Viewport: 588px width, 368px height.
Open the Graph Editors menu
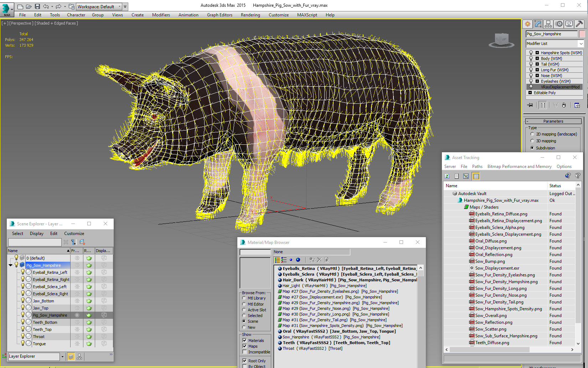tap(220, 15)
